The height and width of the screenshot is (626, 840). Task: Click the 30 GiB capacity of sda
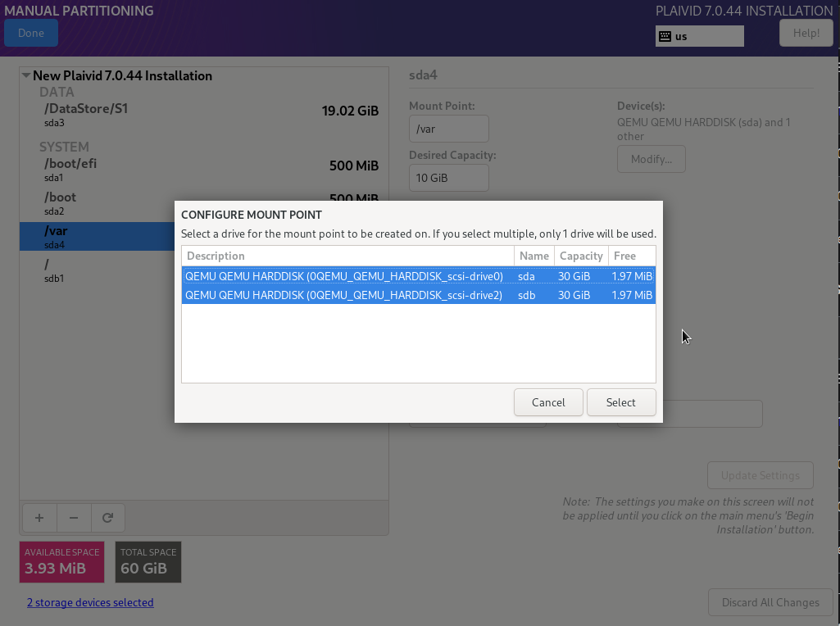pos(574,276)
